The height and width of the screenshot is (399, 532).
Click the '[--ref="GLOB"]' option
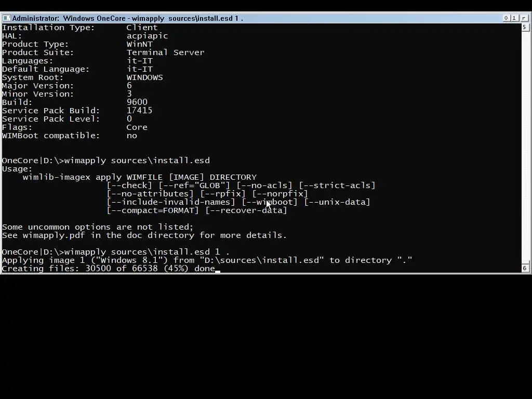click(194, 185)
